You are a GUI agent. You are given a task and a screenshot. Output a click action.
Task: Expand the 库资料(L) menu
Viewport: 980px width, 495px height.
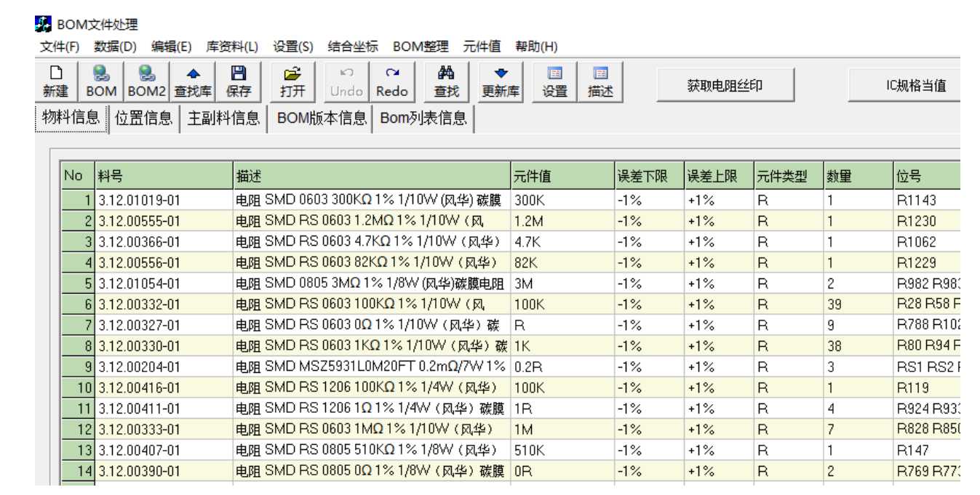pyautogui.click(x=232, y=47)
